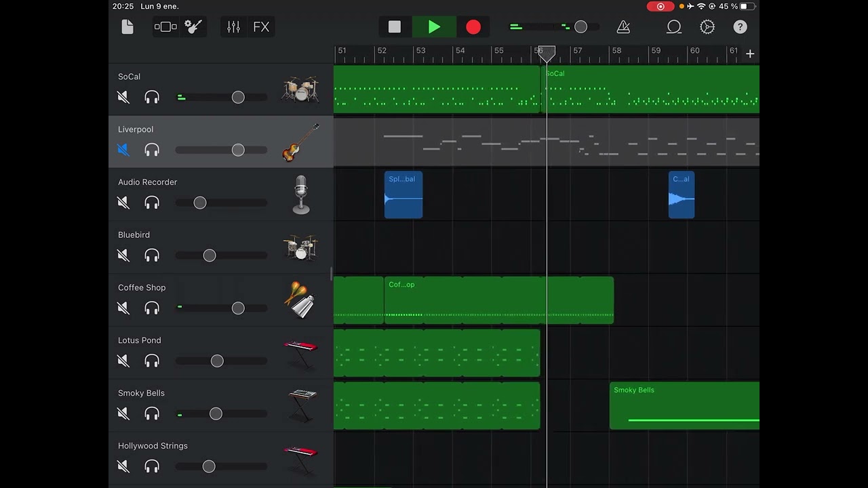
Task: Open My Songs document browser
Action: tap(127, 27)
